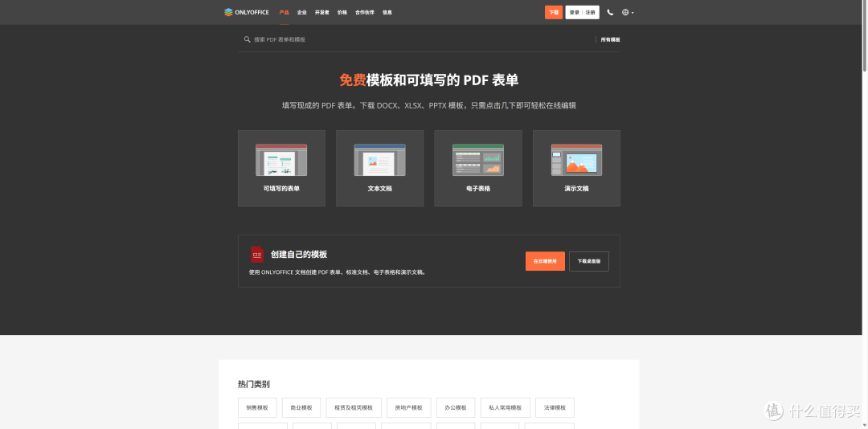
Task: Click the 演示文稿 label
Action: pos(576,188)
